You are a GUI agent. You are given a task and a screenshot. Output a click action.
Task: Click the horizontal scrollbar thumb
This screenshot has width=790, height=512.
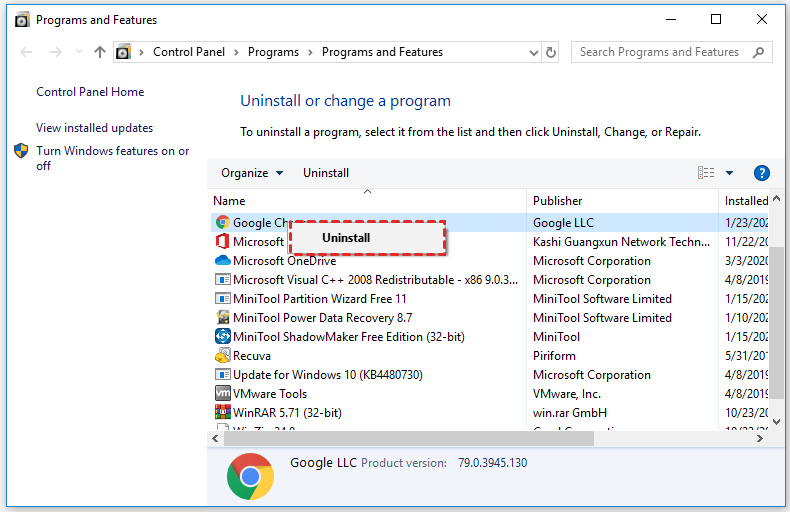coord(409,439)
